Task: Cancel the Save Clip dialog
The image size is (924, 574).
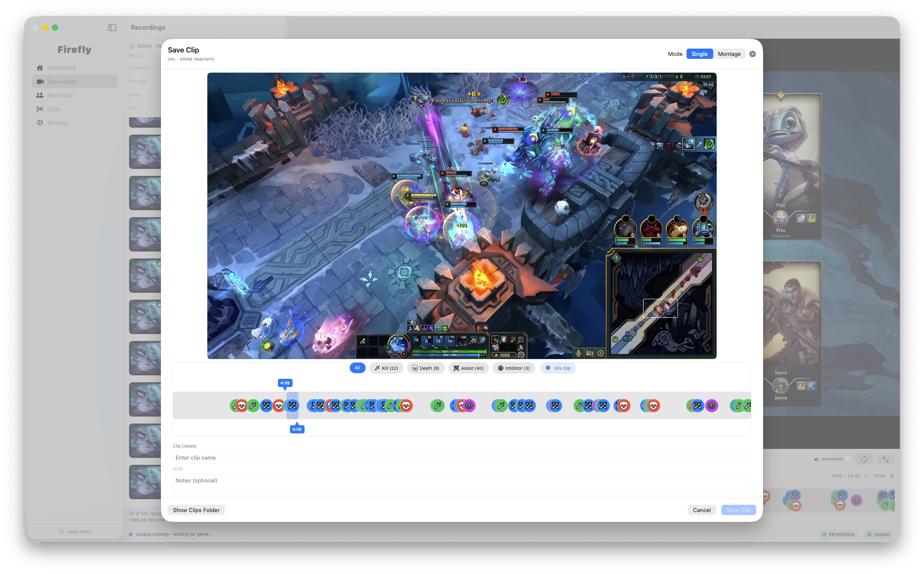Action: click(x=702, y=510)
